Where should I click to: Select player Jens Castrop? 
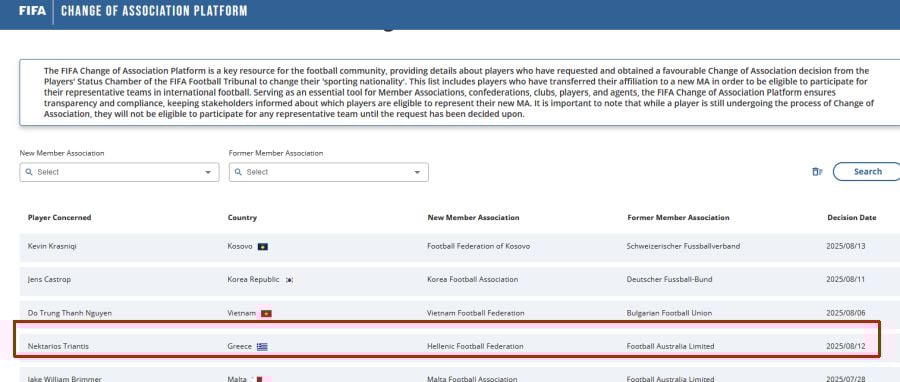pyautogui.click(x=49, y=279)
